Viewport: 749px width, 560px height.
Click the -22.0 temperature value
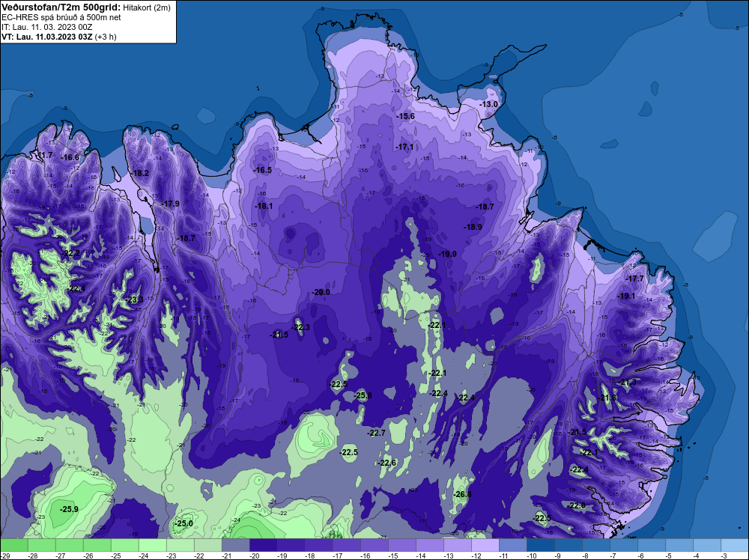click(577, 505)
